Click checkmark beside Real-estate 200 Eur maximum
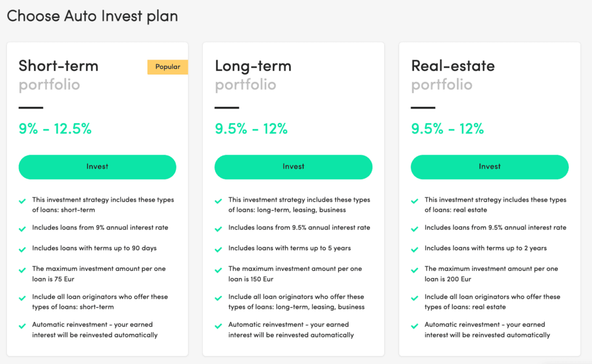Image resolution: width=592 pixels, height=364 pixels. click(415, 270)
